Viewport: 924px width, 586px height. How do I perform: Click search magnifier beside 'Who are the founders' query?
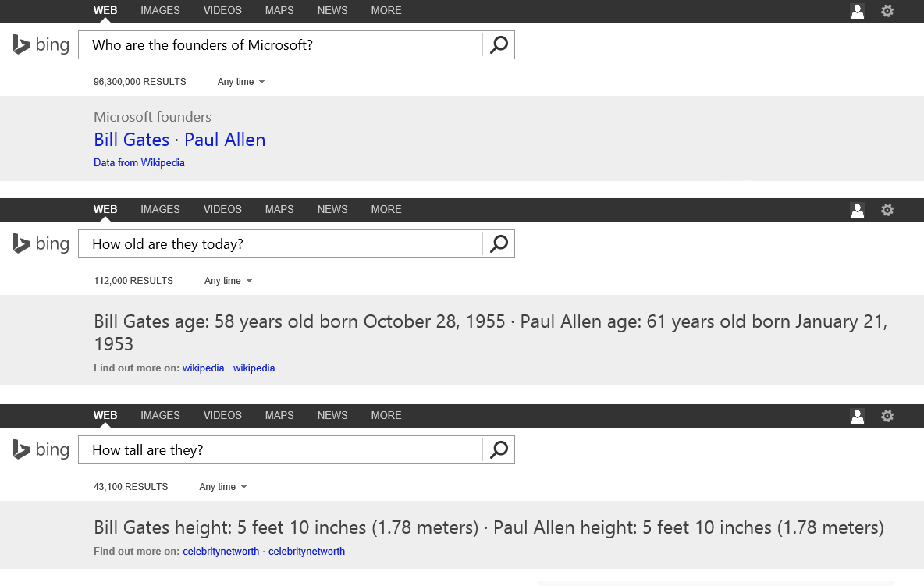(499, 44)
